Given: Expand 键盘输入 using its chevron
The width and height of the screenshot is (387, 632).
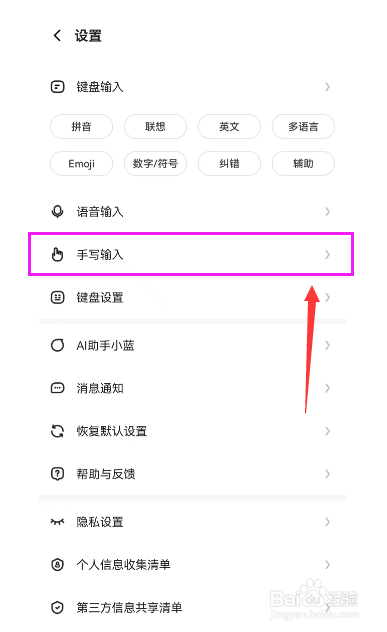Looking at the screenshot, I should 327,87.
